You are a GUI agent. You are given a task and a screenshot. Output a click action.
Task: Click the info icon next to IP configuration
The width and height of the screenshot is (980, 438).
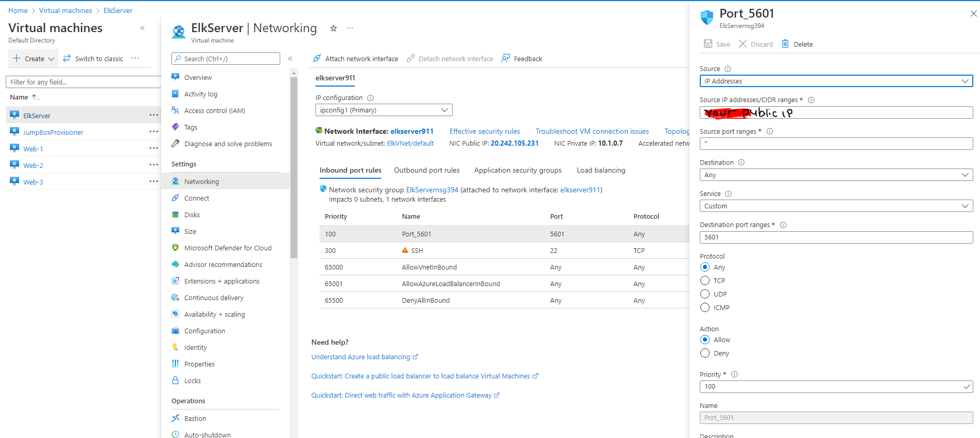[370, 98]
